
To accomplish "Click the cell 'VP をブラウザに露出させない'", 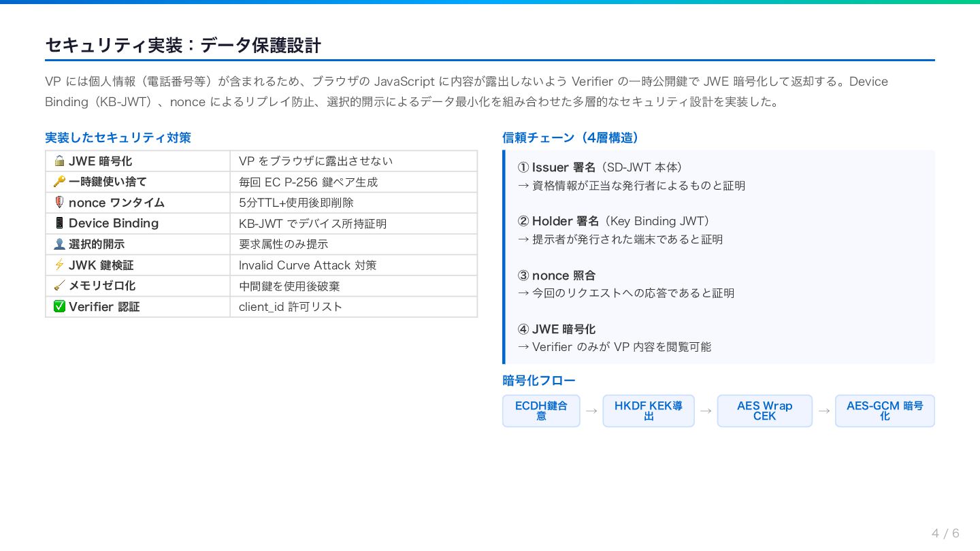I will tap(354, 161).
